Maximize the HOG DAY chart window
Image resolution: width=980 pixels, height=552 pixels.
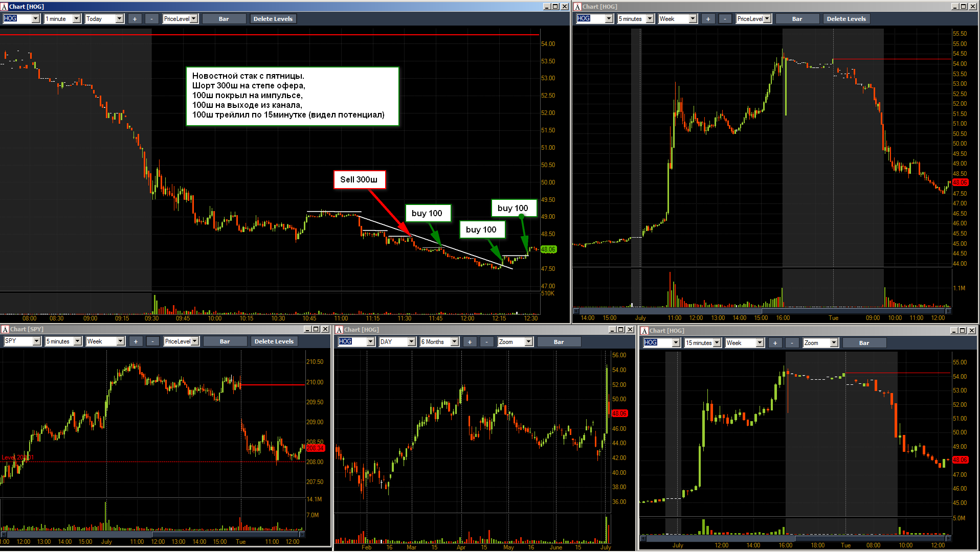pyautogui.click(x=621, y=330)
